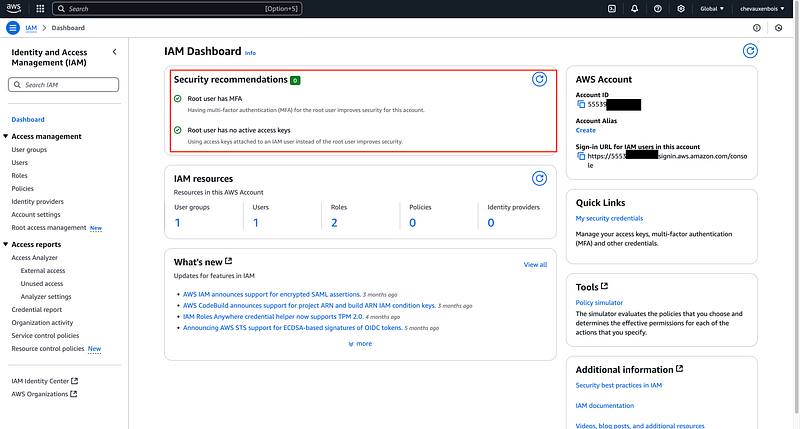Open the AWS STS ECDSA announcement
Screen dimensions: 800x429
293,328
